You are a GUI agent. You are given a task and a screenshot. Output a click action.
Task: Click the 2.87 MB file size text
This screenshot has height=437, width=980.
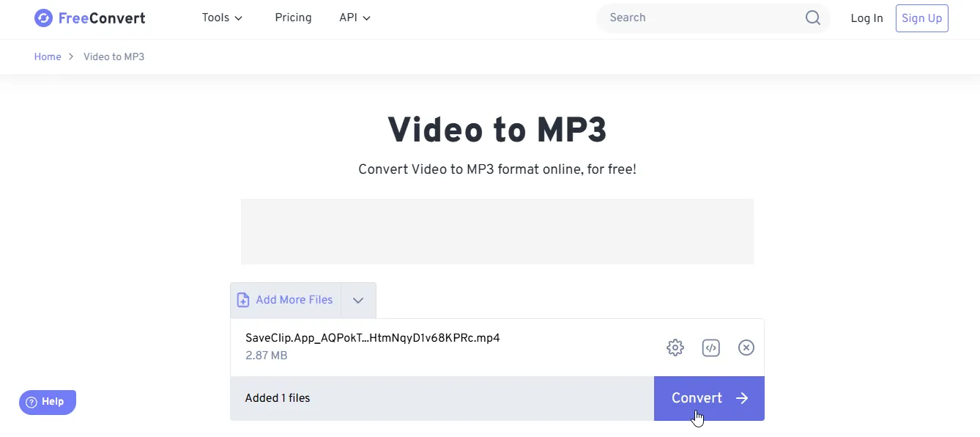tap(267, 356)
